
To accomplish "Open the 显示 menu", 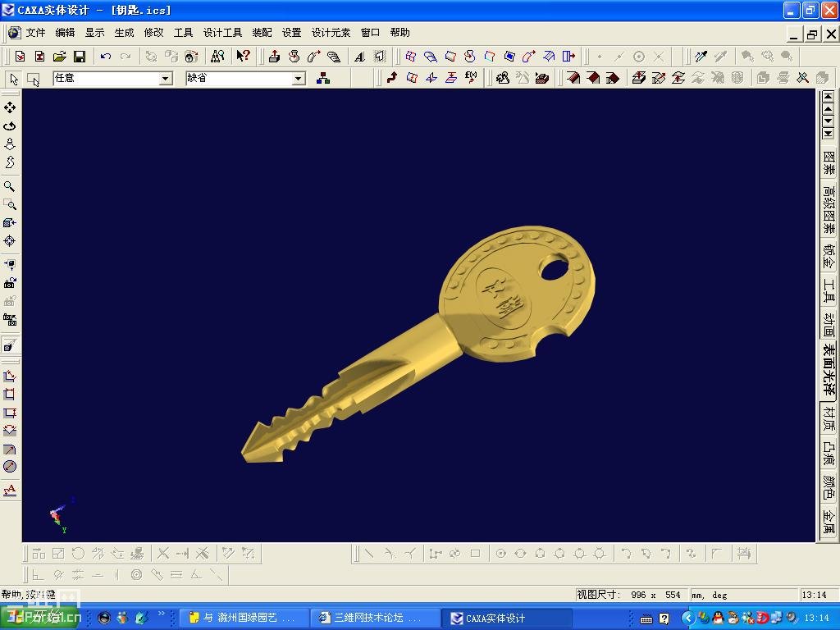I will pos(95,33).
